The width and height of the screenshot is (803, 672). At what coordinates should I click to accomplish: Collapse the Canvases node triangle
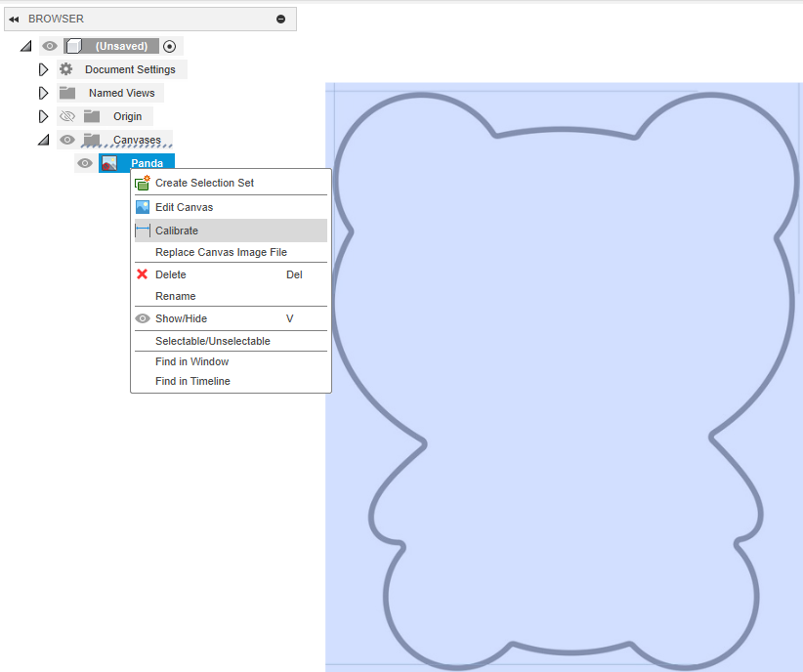point(44,140)
